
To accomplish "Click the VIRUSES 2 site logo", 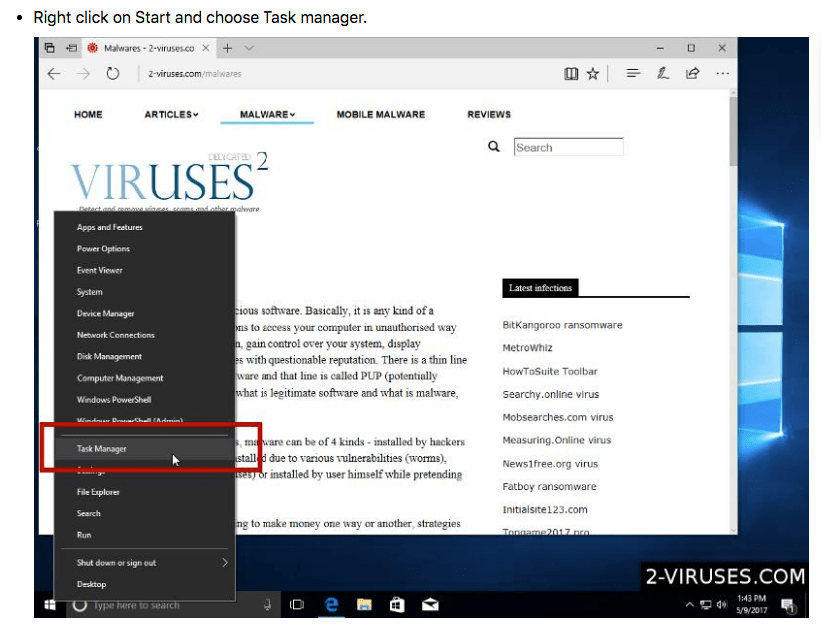I will (x=170, y=182).
